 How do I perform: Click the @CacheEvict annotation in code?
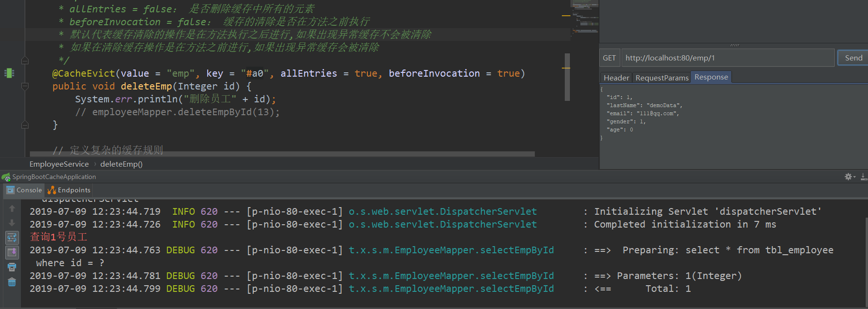(84, 73)
